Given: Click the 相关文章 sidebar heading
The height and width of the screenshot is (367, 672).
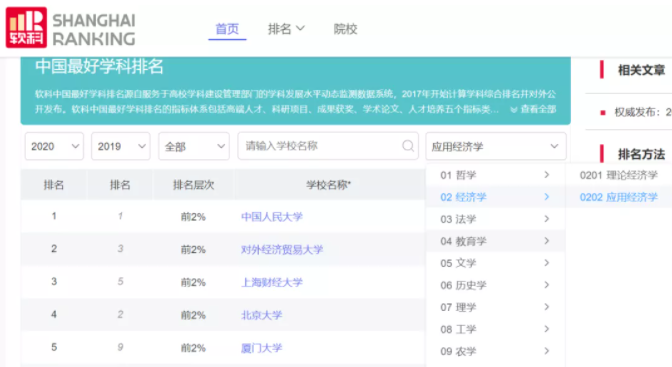Looking at the screenshot, I should tap(641, 70).
